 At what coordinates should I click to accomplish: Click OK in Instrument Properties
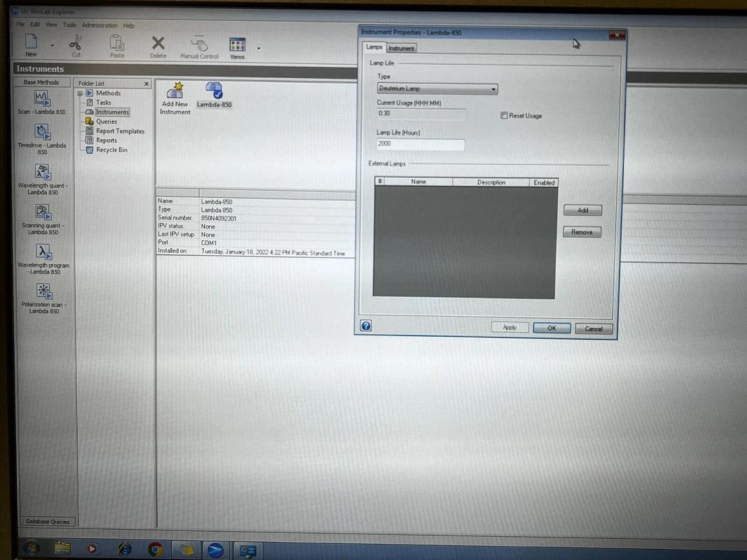552,328
